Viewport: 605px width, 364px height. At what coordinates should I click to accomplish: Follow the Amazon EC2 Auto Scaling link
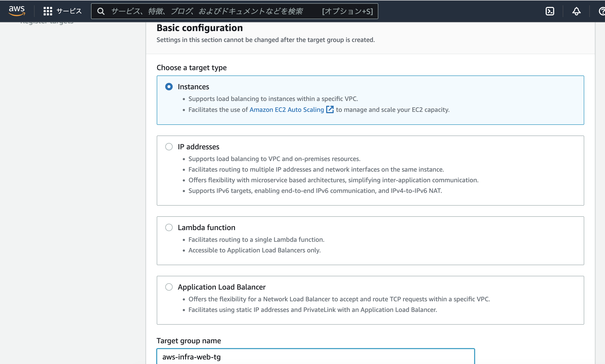pos(287,110)
